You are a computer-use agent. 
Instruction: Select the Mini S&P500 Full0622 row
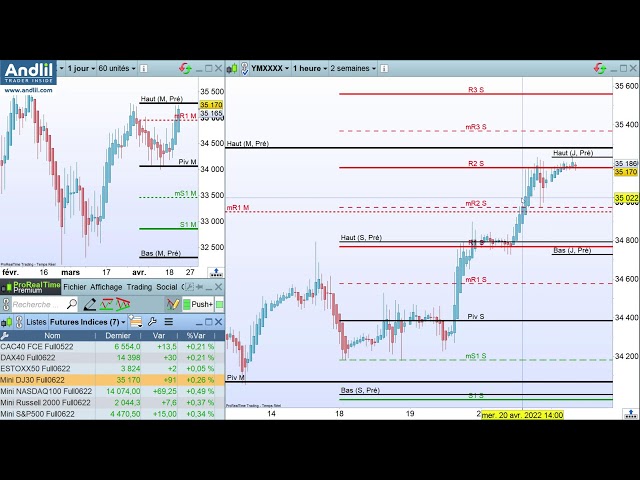[112, 414]
